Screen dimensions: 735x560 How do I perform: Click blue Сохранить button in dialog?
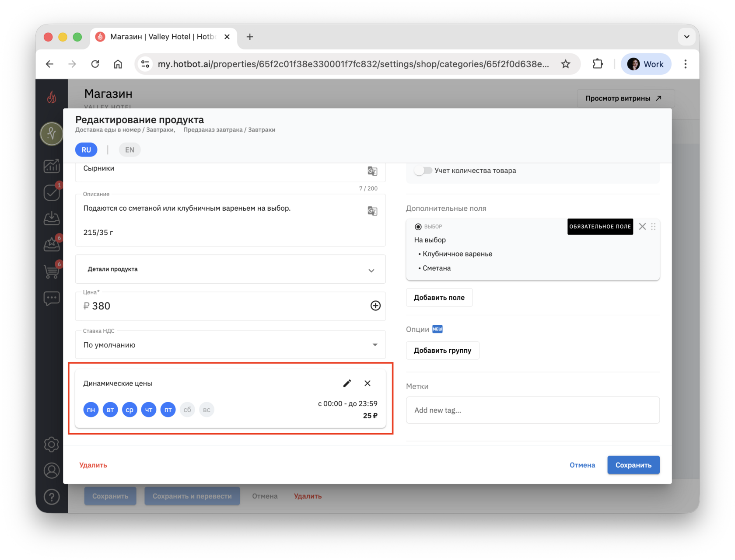(x=633, y=465)
